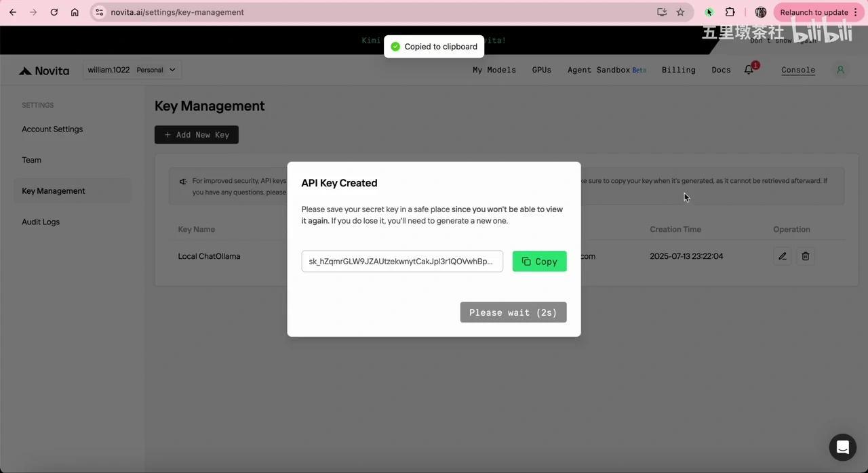868x473 pixels.
Task: Open the Docs link
Action: coord(722,70)
